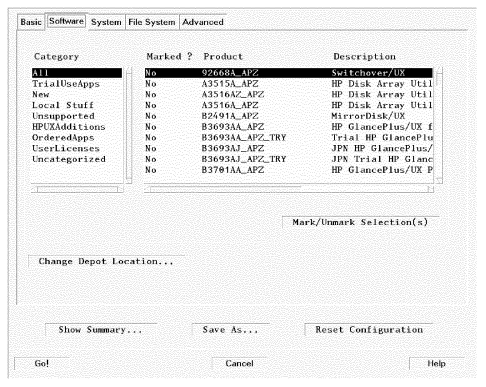Open Help
Viewport: 486px width, 387px height.
(436, 364)
